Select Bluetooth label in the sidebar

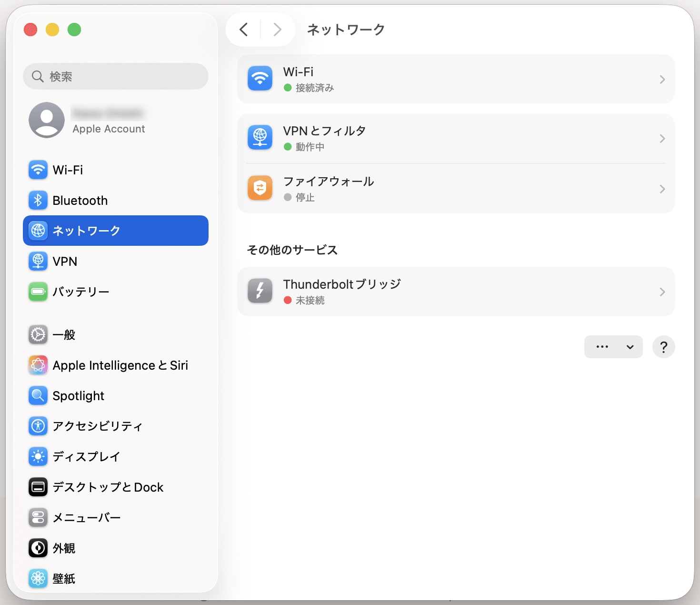coord(80,201)
